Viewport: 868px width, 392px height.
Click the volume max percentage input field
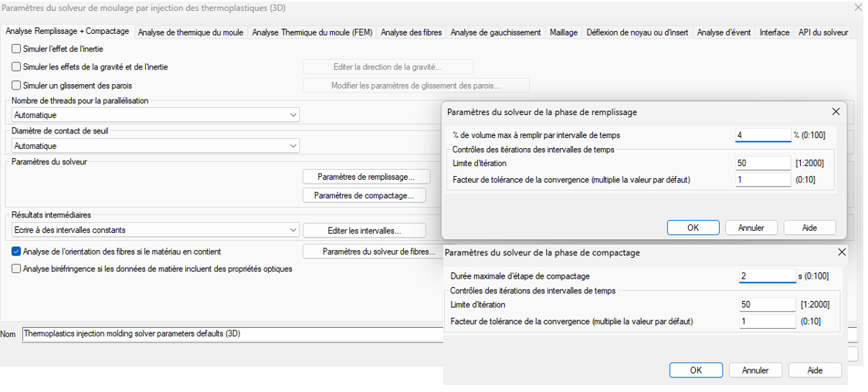(762, 136)
